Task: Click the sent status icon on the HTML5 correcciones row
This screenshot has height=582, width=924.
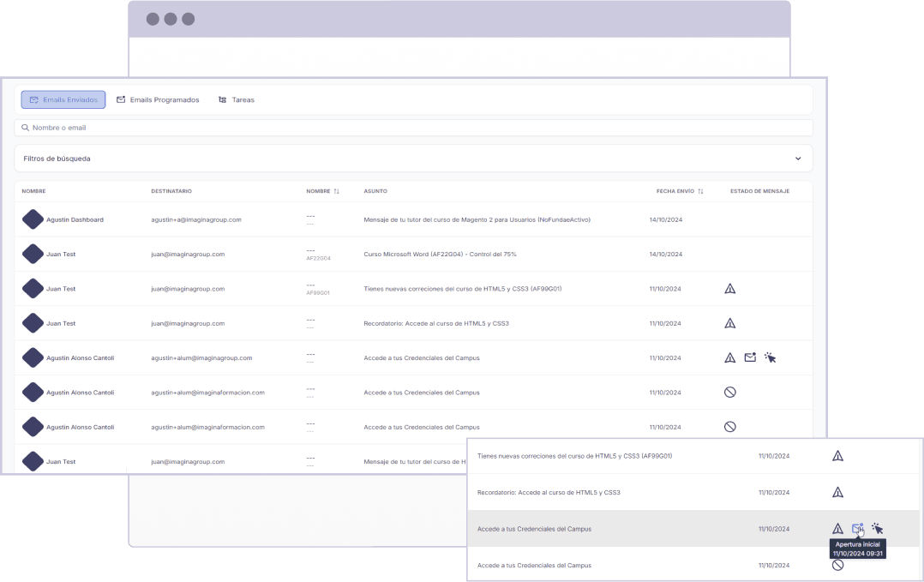Action: pos(729,288)
